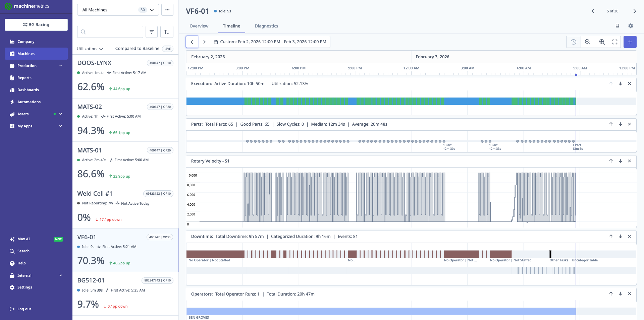This screenshot has width=644, height=320.
Task: Select the Dashboards sidebar icon
Action: point(12,90)
